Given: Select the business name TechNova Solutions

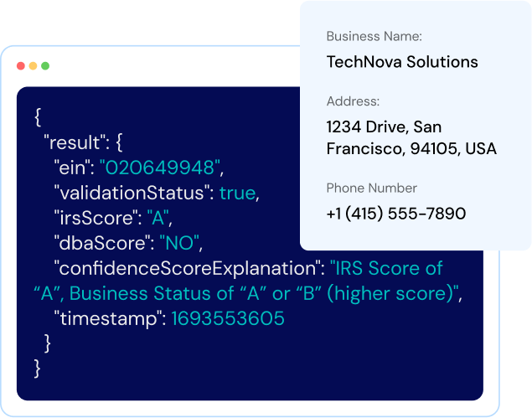Looking at the screenshot, I should (402, 62).
